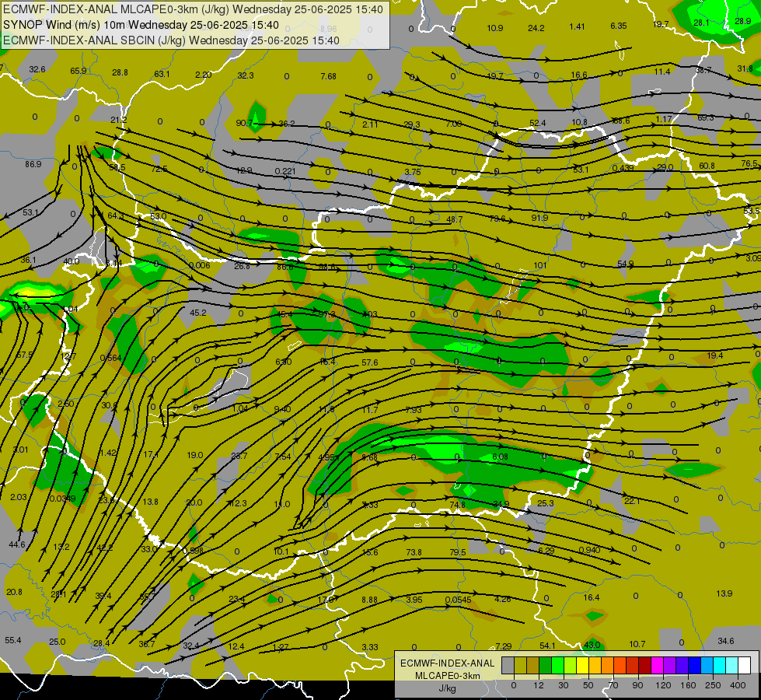Screen dimensions: 761x700
Task: Click the map value 57.6
Action: (x=370, y=362)
